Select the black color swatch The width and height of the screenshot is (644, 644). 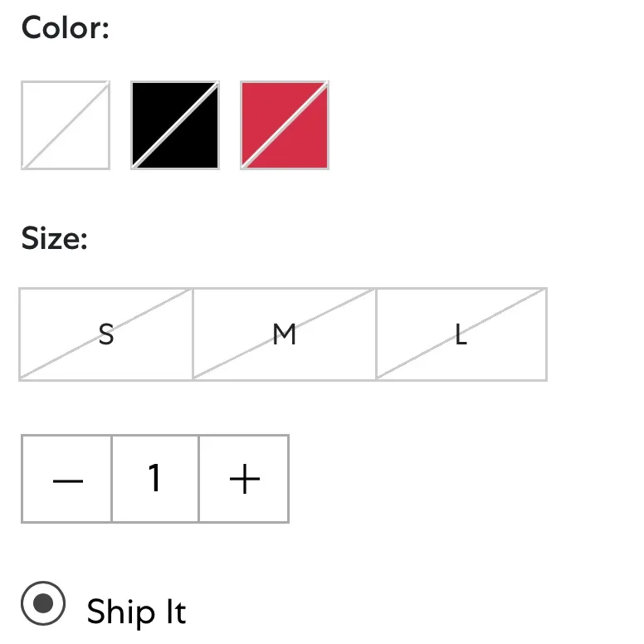(x=175, y=125)
